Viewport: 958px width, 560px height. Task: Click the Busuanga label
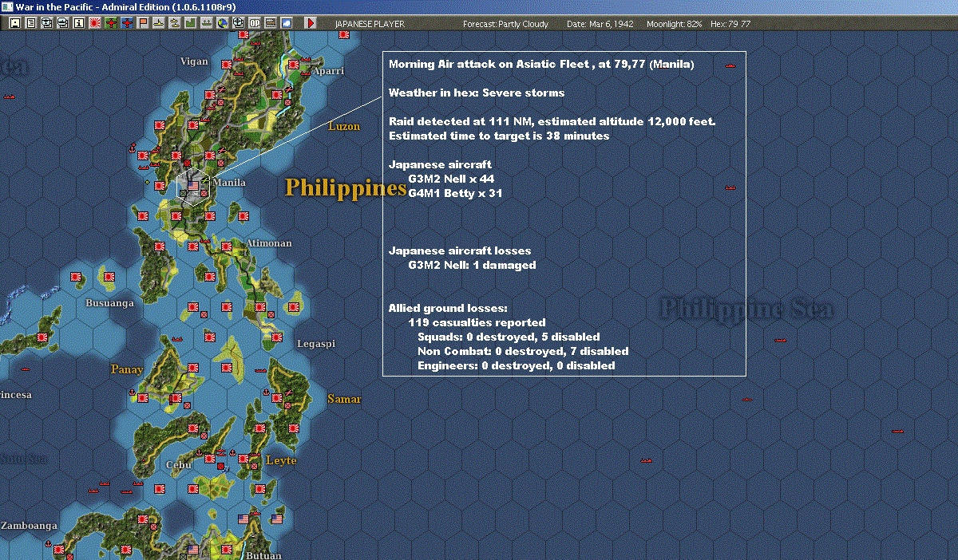(x=110, y=303)
